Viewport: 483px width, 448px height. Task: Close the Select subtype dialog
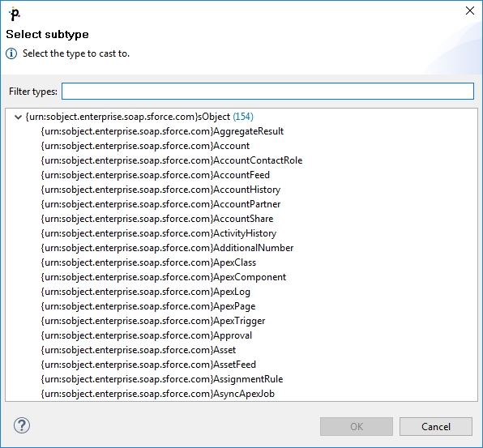pos(470,11)
